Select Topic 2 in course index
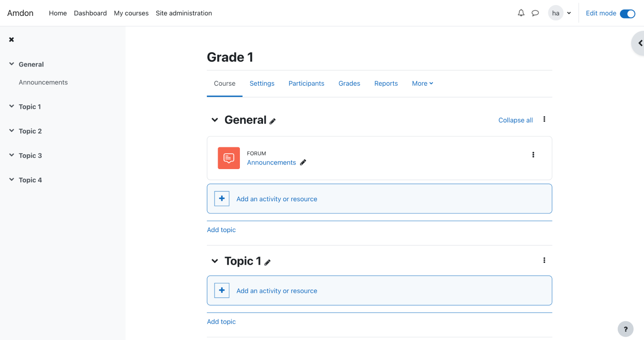 (30, 131)
